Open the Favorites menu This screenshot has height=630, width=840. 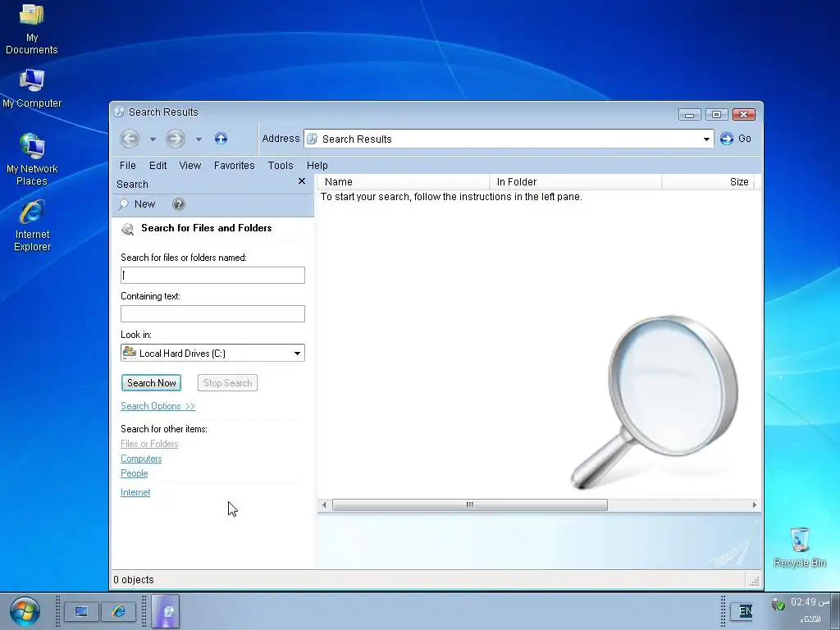click(234, 166)
